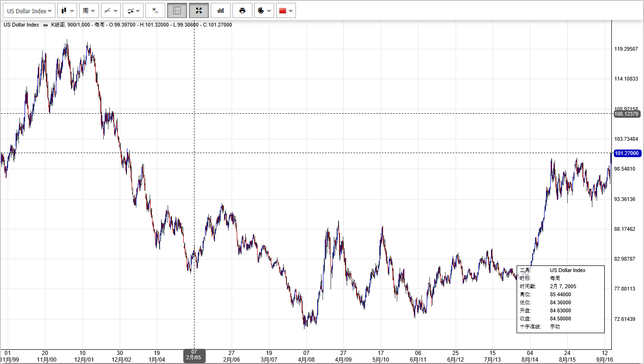Click the '9月/16' date axis label
The width and height of the screenshot is (644, 364).
(605, 360)
